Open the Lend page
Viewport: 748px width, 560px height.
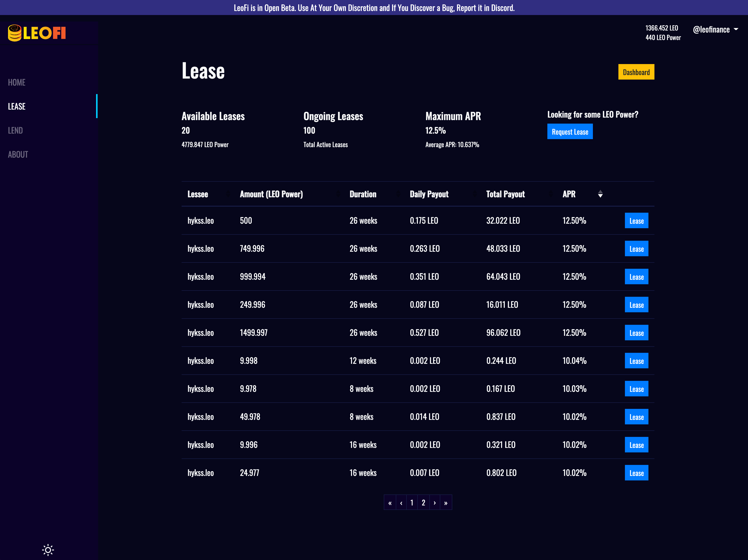[15, 131]
